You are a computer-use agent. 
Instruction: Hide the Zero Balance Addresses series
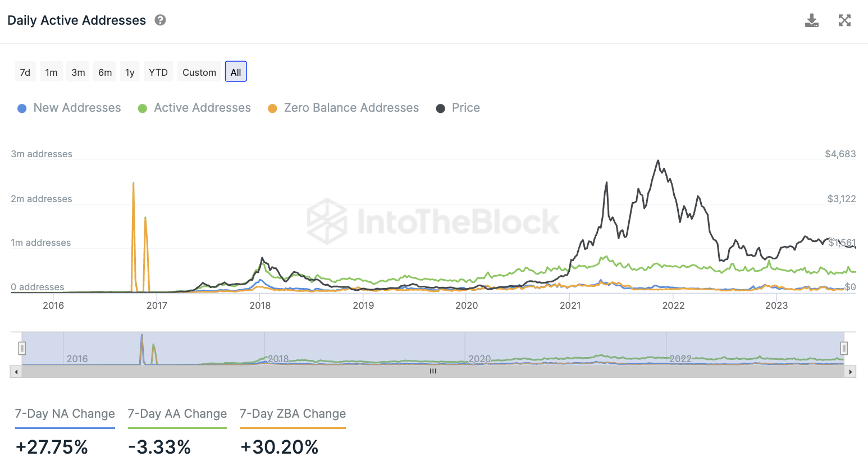(x=343, y=108)
